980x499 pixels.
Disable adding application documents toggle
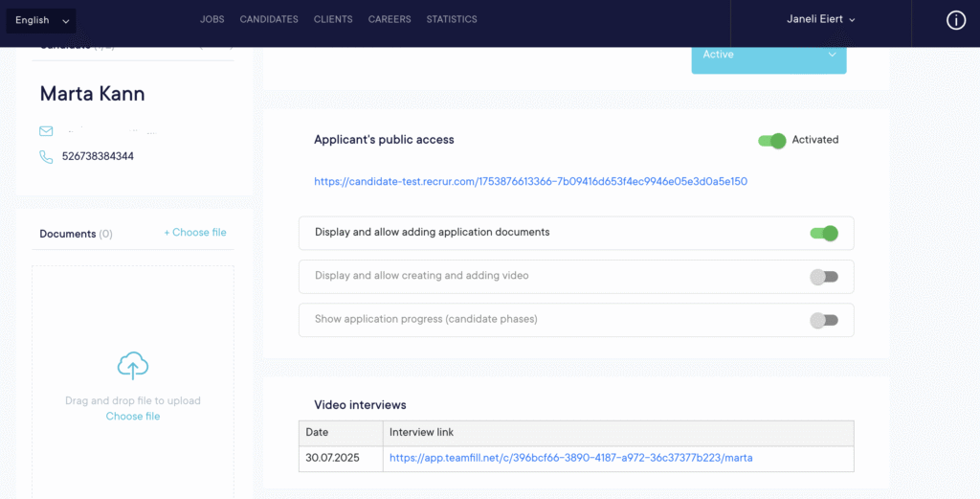823,233
